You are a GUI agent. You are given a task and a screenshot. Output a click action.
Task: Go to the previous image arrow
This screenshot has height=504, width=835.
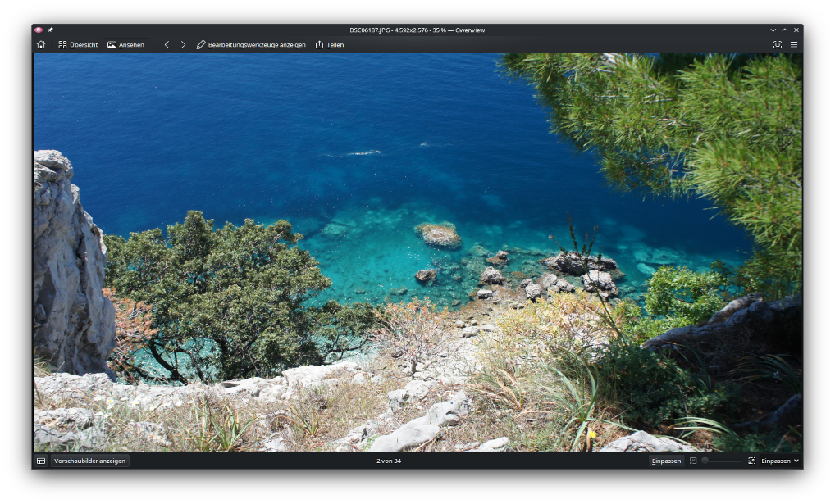tap(167, 45)
